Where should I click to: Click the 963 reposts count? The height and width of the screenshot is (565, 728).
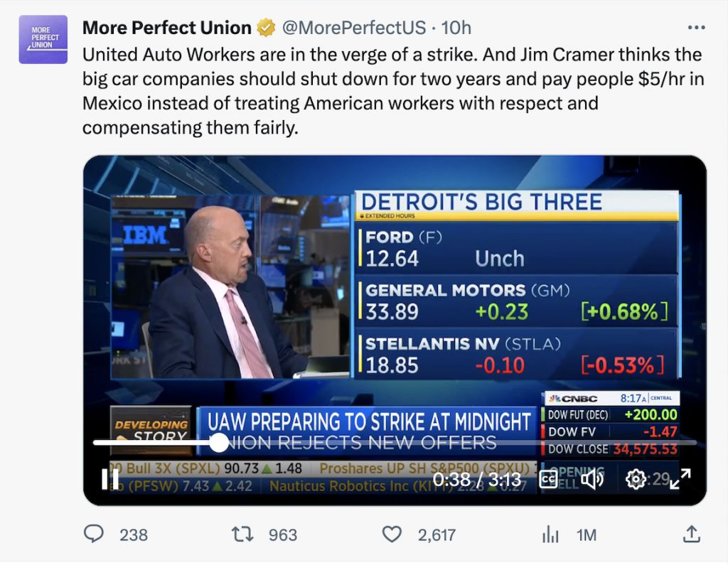[x=282, y=534]
